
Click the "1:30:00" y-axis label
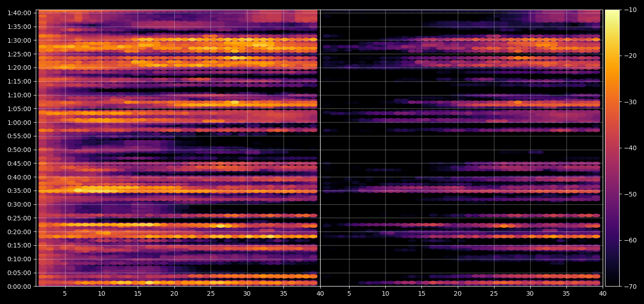pos(19,40)
